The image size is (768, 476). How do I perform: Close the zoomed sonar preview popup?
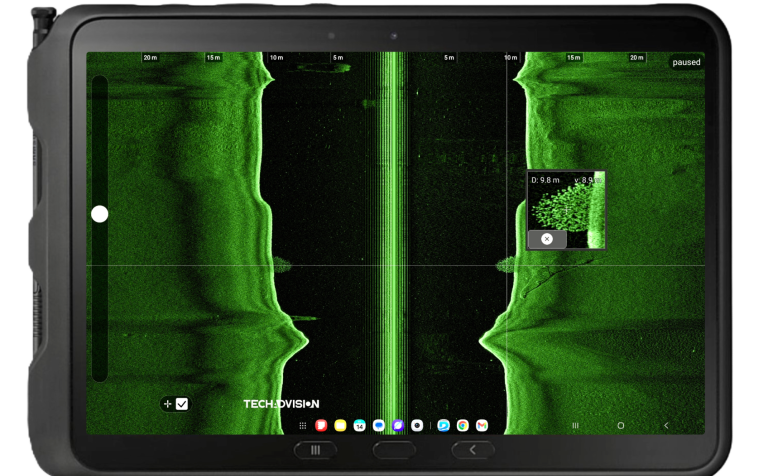[x=546, y=239]
